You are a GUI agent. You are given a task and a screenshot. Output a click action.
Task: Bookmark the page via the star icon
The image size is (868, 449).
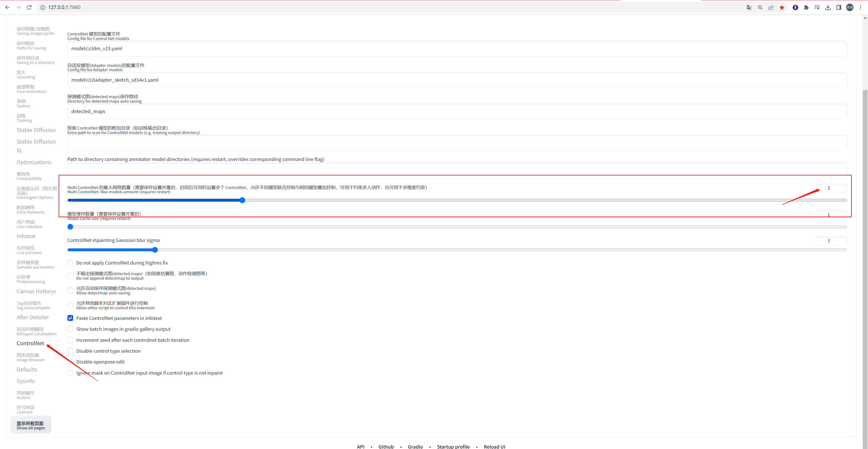coord(782,7)
